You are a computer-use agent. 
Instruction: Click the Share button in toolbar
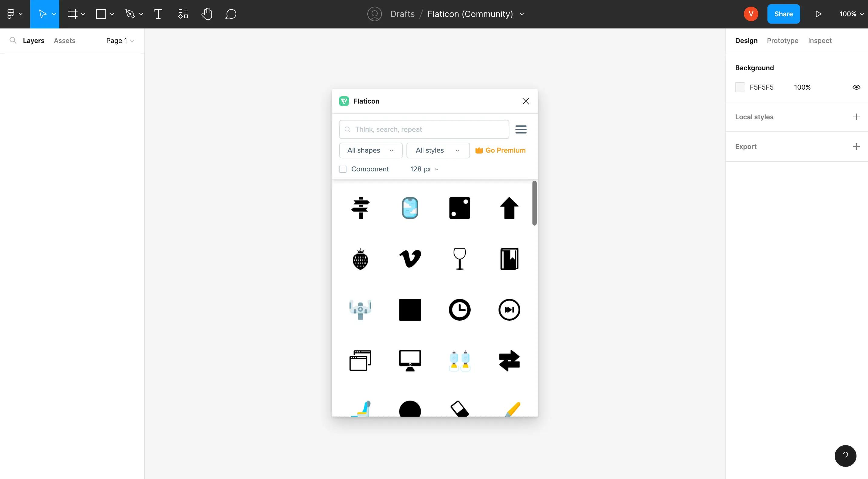[x=784, y=14]
